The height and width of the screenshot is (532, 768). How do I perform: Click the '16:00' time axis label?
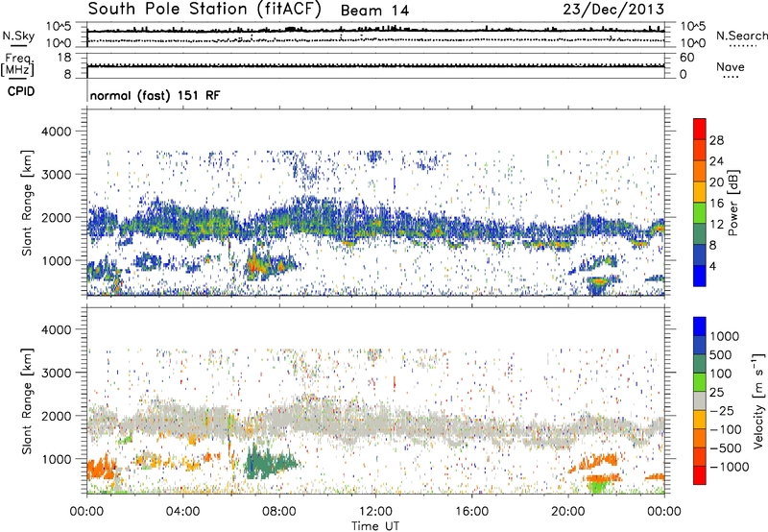(472, 512)
